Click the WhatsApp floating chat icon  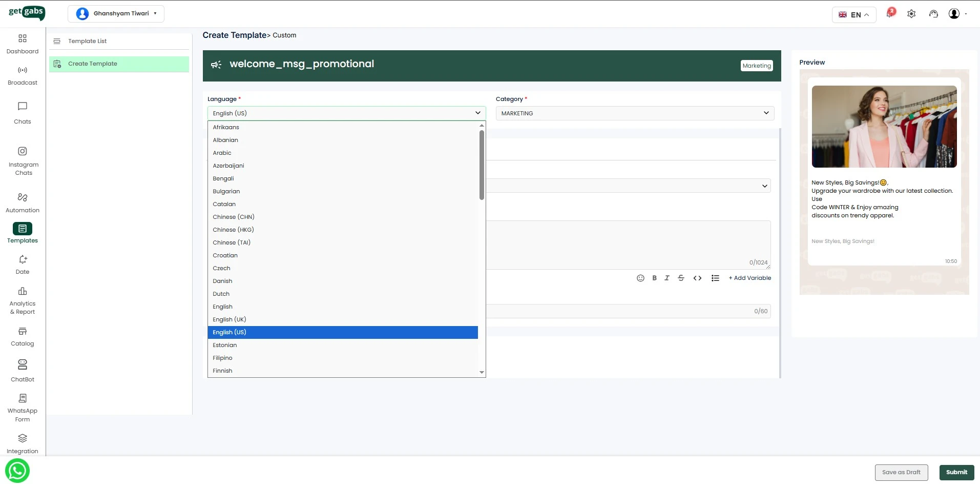pos(17,471)
